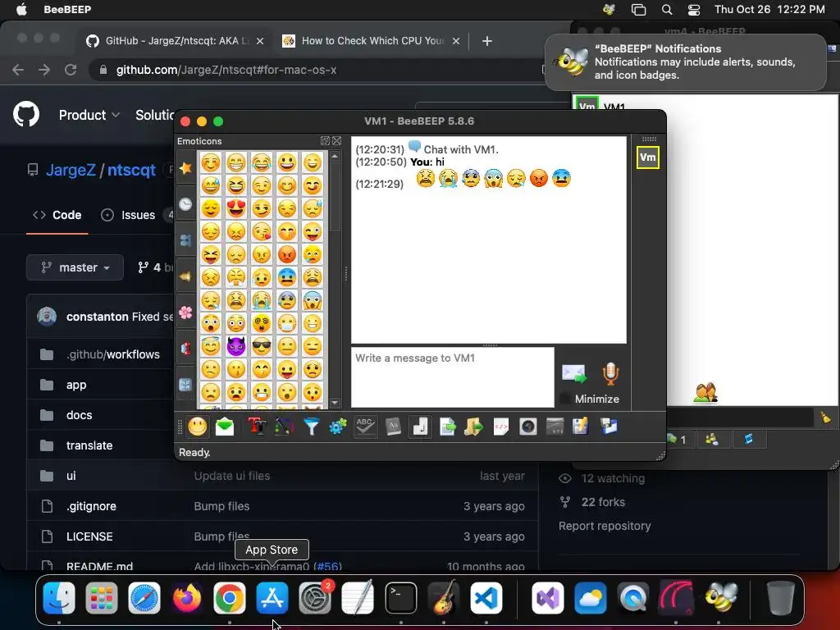This screenshot has height=630, width=840.
Task: Open the ntscqt repository link
Action: tap(131, 170)
